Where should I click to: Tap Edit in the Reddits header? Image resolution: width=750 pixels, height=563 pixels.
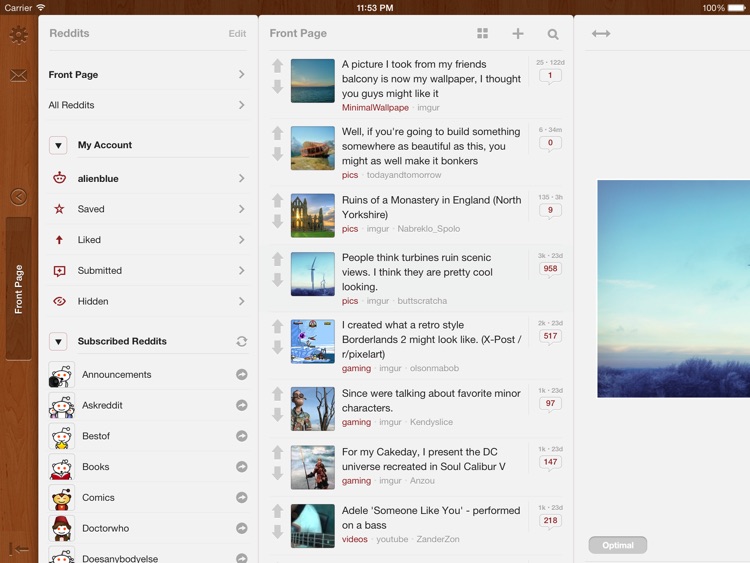tap(237, 33)
